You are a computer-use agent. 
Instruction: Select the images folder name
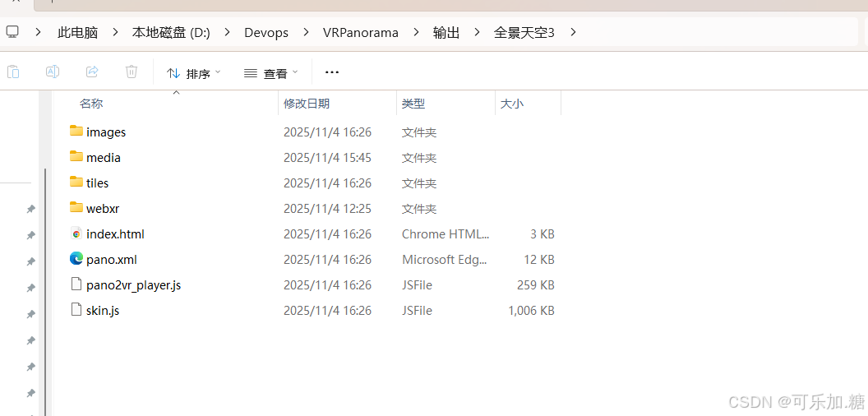tap(106, 132)
